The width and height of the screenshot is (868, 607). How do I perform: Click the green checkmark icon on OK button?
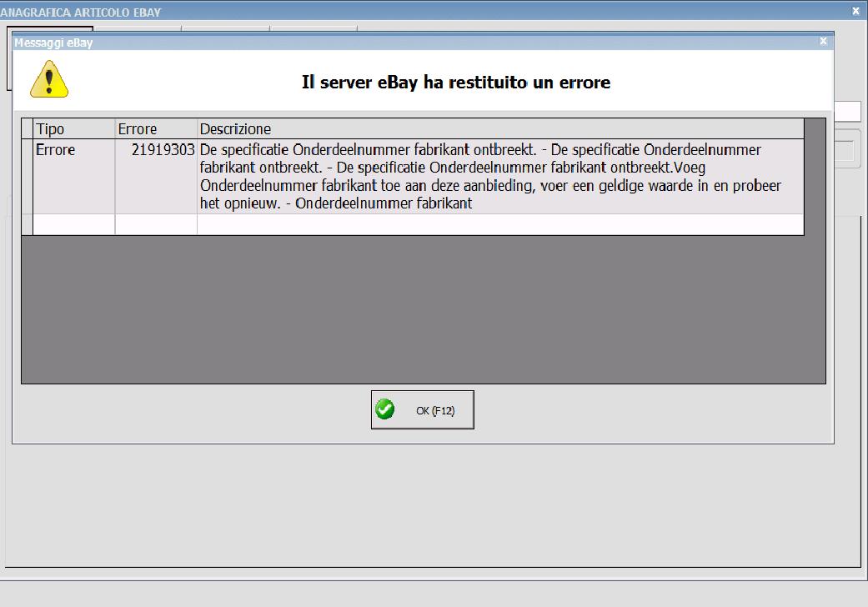[x=384, y=409]
